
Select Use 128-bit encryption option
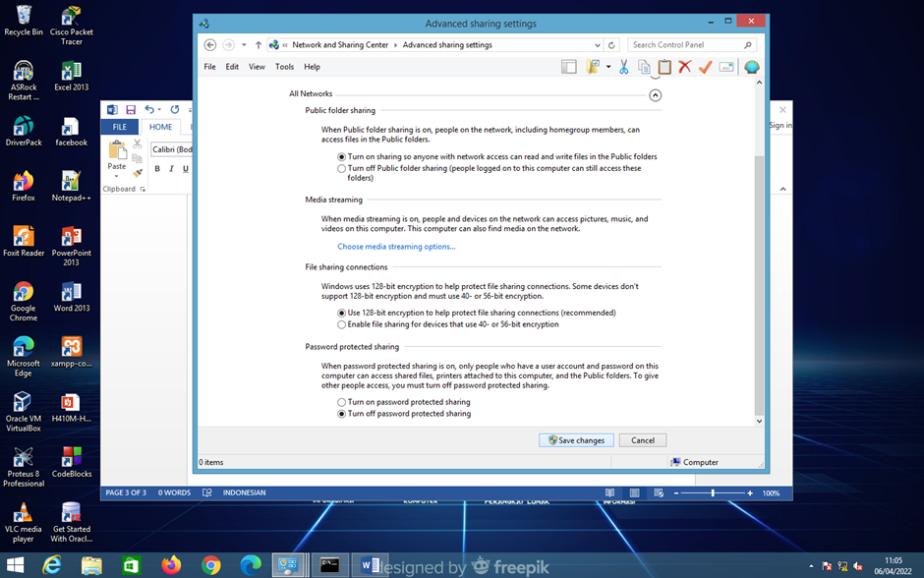341,313
